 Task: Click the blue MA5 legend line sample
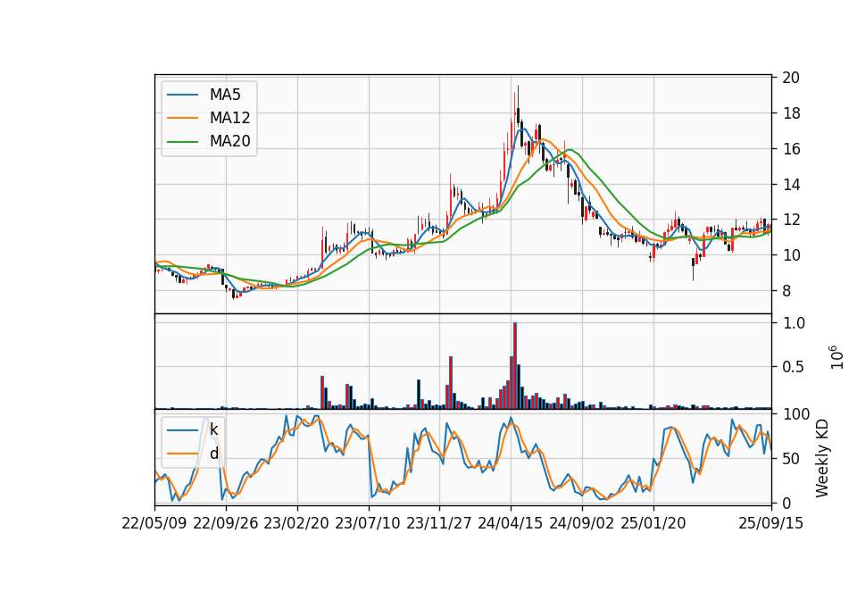182,96
